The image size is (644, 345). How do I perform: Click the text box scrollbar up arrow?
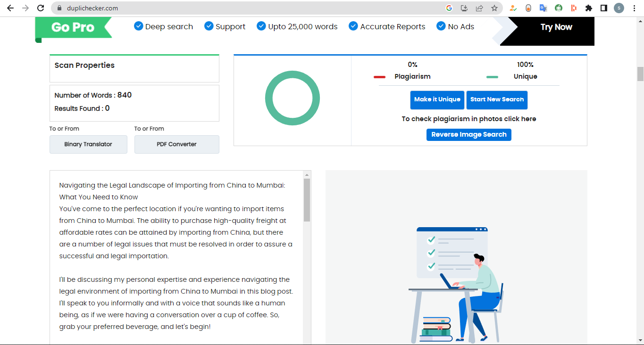click(x=307, y=175)
